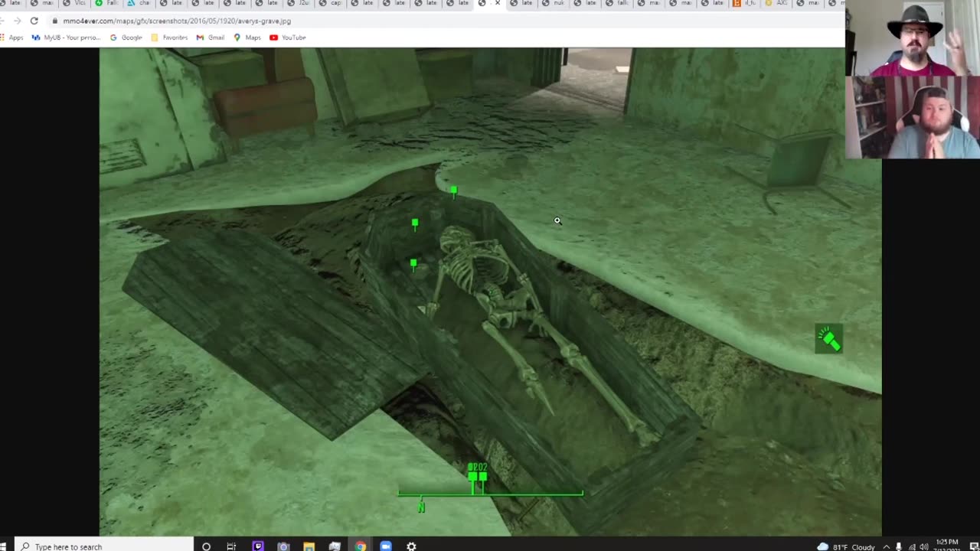Open Chrome from the taskbar
Image resolution: width=980 pixels, height=551 pixels.
(360, 546)
